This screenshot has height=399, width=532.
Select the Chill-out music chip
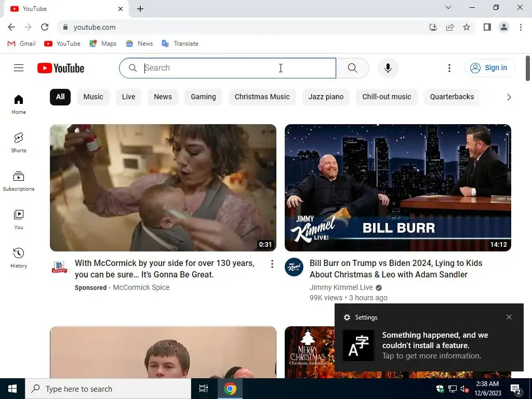click(x=387, y=97)
